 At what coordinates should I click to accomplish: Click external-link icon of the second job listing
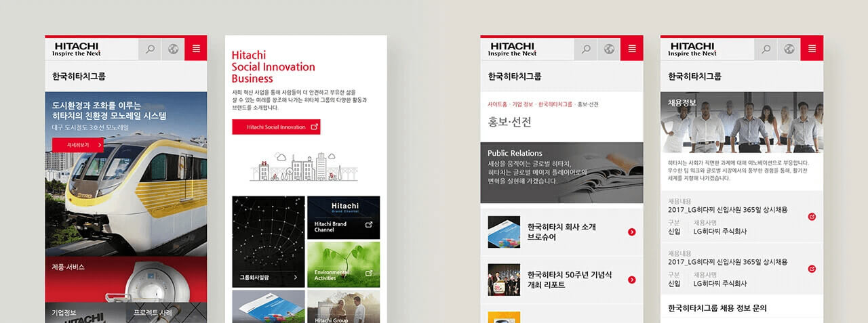(x=812, y=269)
